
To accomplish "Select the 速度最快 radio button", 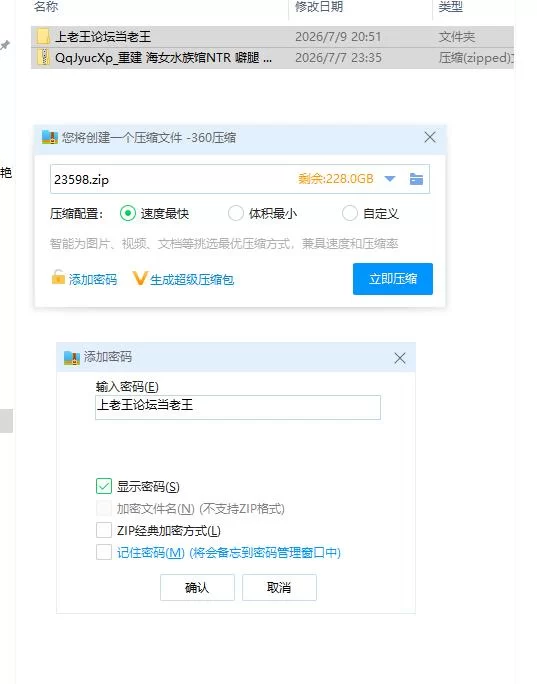I will click(x=127, y=213).
